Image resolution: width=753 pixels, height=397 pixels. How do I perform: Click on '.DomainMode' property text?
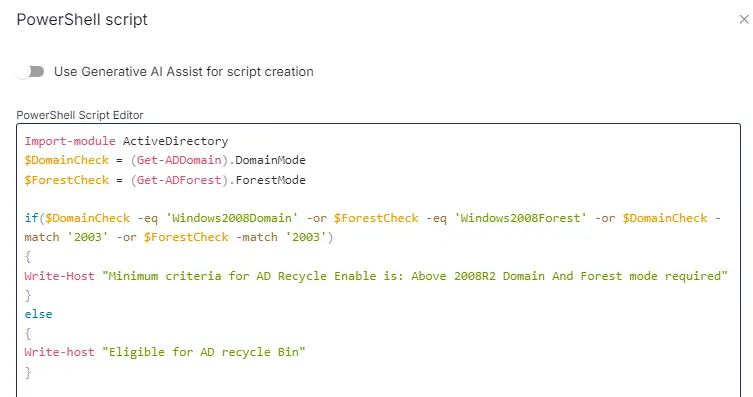267,160
